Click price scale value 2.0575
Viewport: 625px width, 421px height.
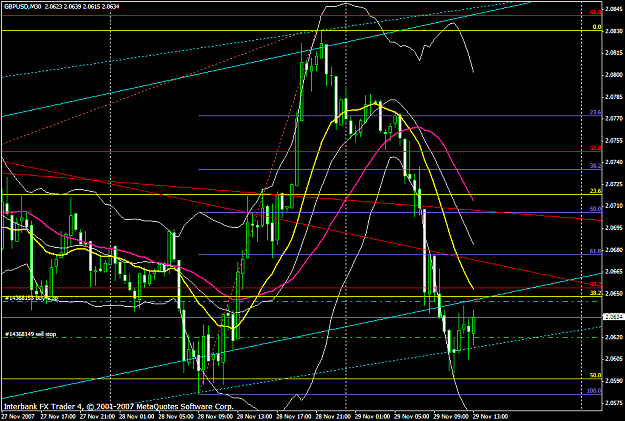coord(613,403)
